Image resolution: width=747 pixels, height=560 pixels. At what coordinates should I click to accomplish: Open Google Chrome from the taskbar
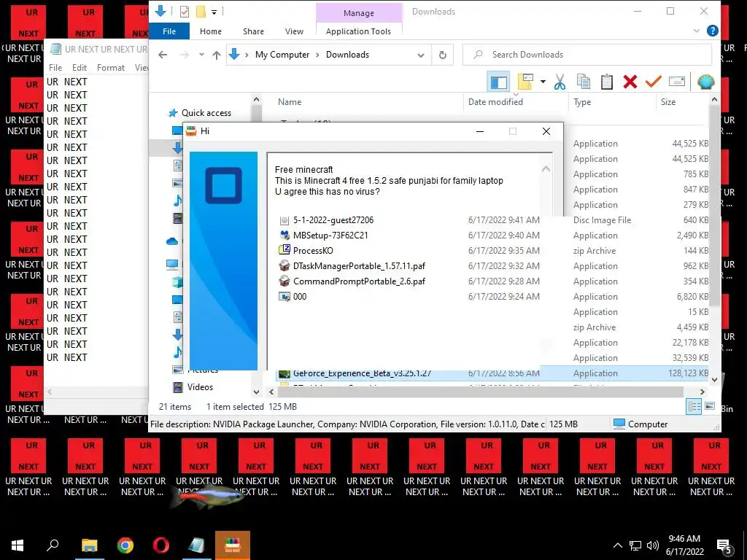(125, 545)
